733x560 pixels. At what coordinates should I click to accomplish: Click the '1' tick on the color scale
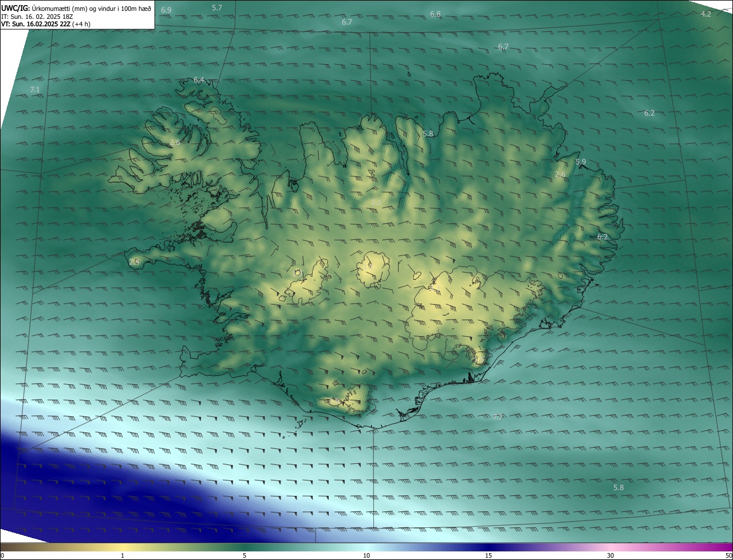coord(123,555)
